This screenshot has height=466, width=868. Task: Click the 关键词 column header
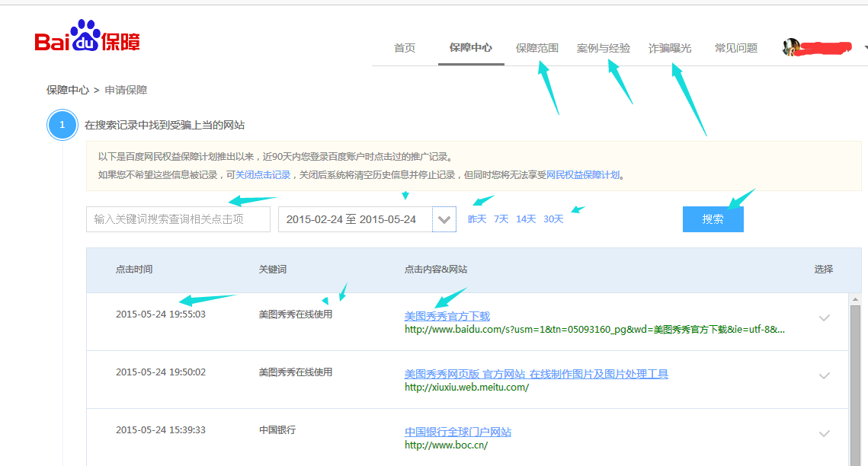(x=273, y=270)
